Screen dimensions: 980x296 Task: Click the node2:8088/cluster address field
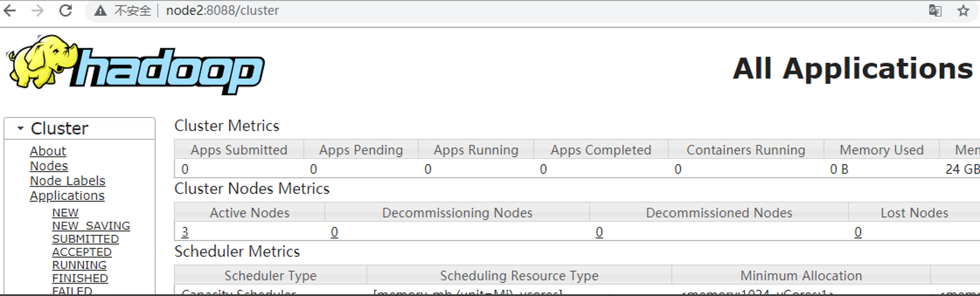pos(222,10)
